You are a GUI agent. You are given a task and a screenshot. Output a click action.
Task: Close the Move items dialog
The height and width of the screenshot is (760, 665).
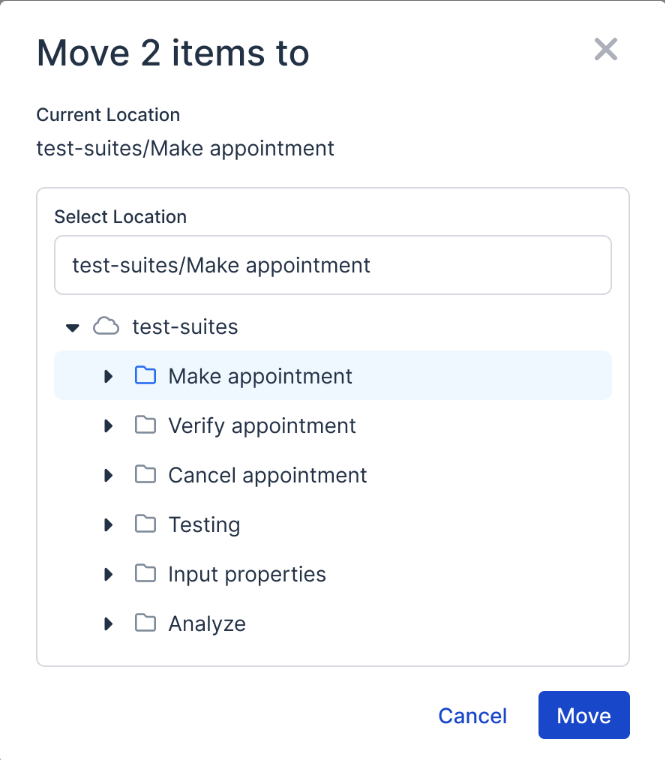pos(606,50)
